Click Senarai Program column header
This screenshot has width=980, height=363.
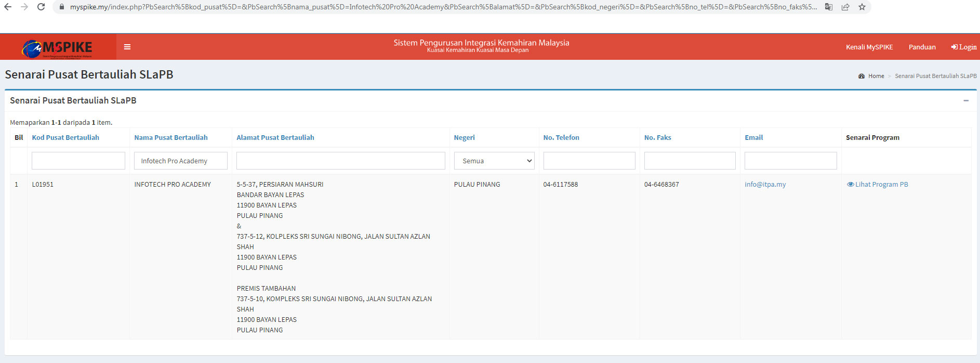[872, 137]
